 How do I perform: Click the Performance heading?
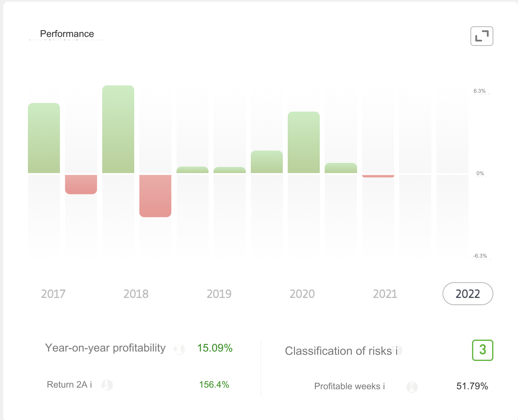click(67, 34)
